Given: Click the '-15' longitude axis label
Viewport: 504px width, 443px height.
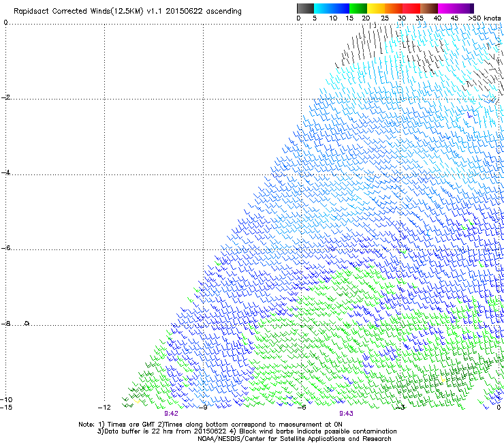Looking at the screenshot, I should pos(6,408).
